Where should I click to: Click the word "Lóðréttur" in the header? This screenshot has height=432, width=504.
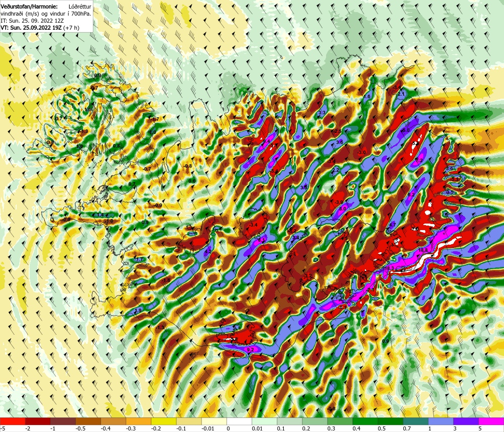tap(80, 7)
